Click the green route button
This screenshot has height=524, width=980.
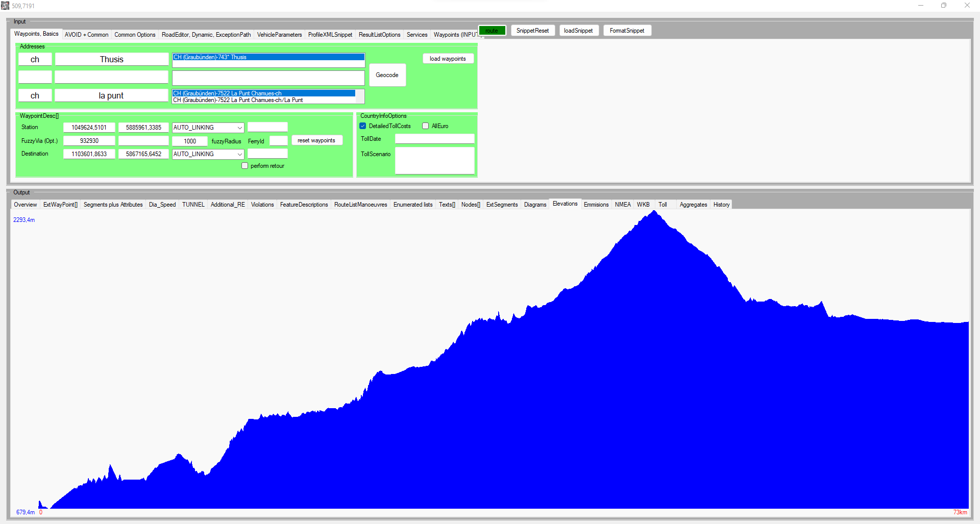492,31
